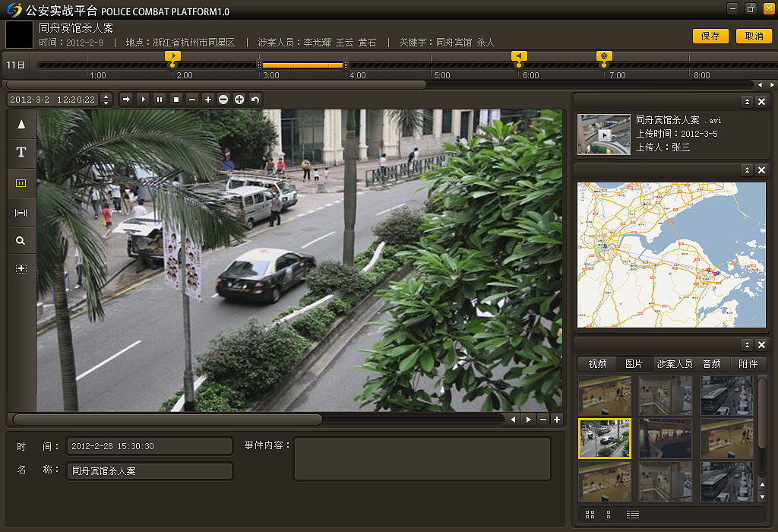Click the horizontal scrollbar beneath the timeline
The width and height of the screenshot is (778, 532).
click(216, 85)
